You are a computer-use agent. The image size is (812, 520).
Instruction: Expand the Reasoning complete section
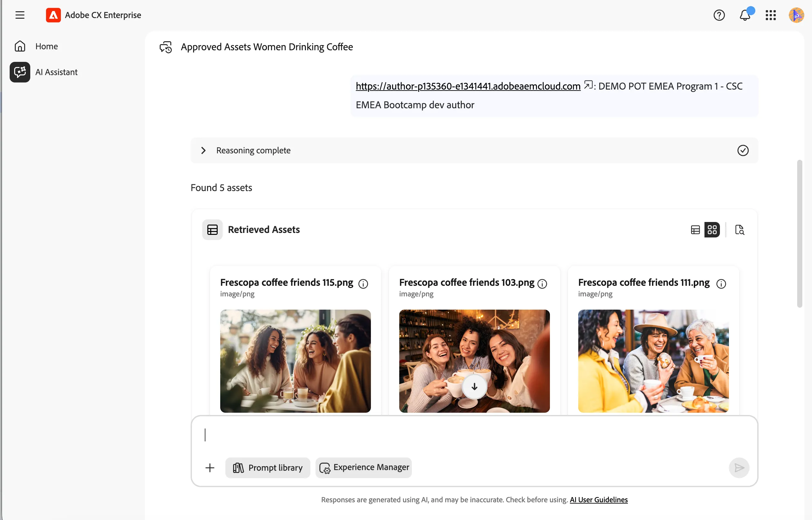click(x=203, y=150)
